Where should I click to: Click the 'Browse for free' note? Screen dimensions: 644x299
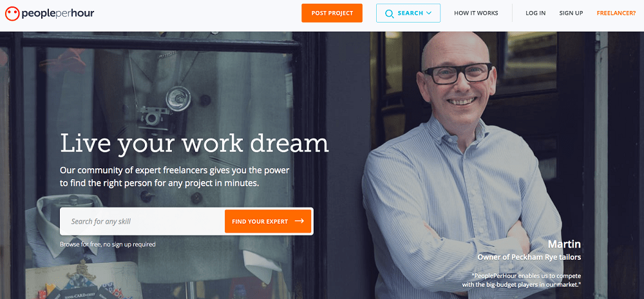(108, 244)
